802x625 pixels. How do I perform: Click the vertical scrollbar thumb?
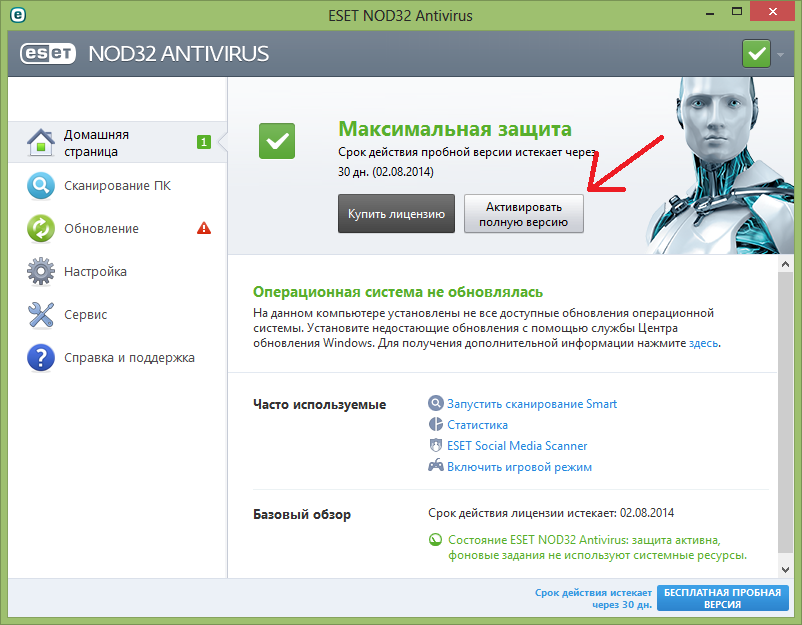(785, 412)
